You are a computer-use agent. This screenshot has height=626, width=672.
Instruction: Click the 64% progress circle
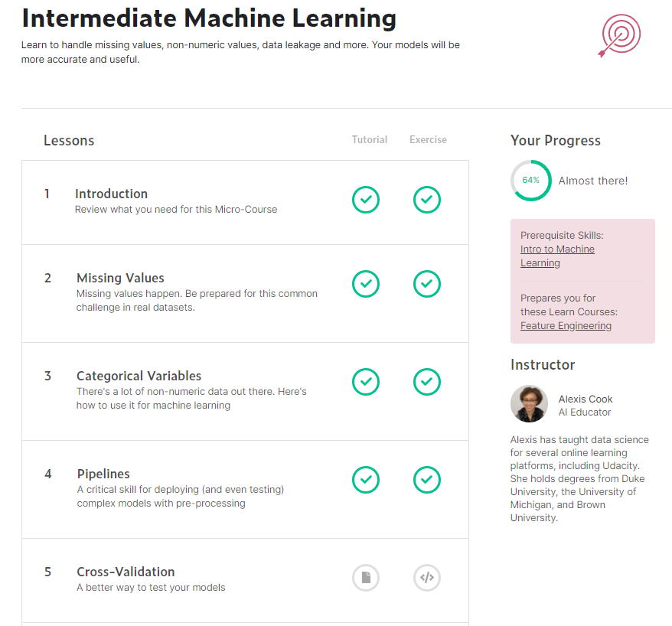click(x=531, y=181)
